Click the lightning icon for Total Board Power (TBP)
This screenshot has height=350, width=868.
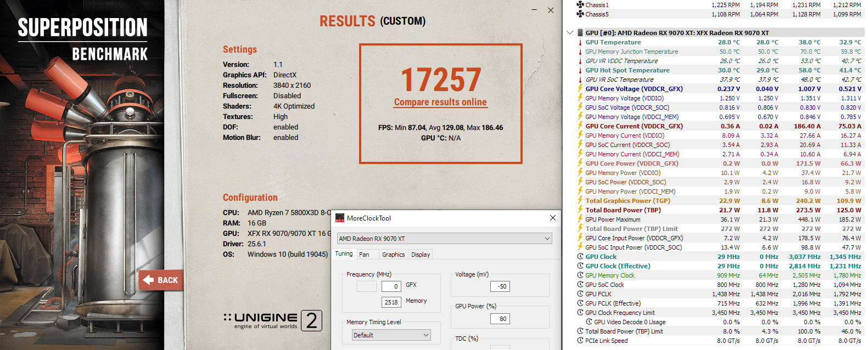580,210
